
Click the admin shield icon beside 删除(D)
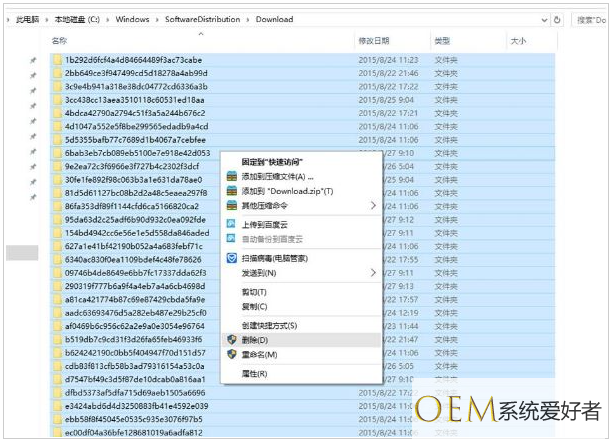231,339
